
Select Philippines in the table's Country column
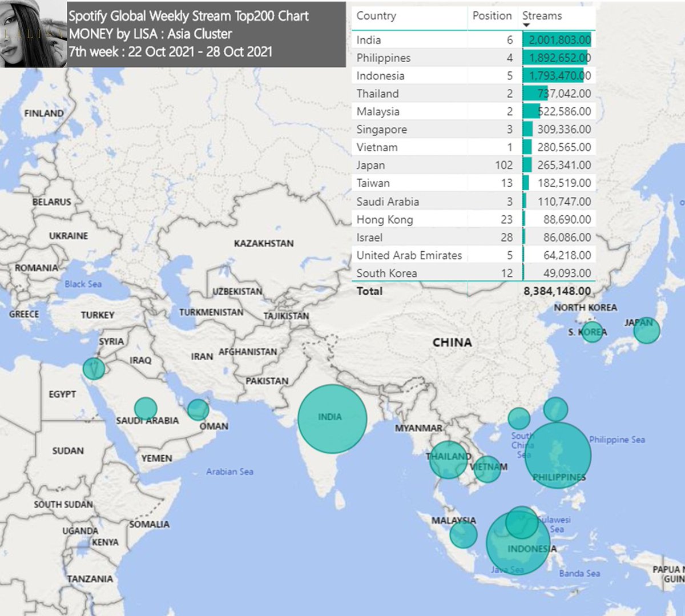coord(384,58)
